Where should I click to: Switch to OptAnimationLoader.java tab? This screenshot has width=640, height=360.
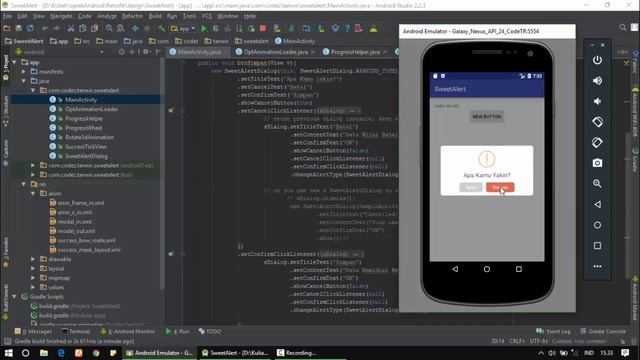pyautogui.click(x=276, y=52)
